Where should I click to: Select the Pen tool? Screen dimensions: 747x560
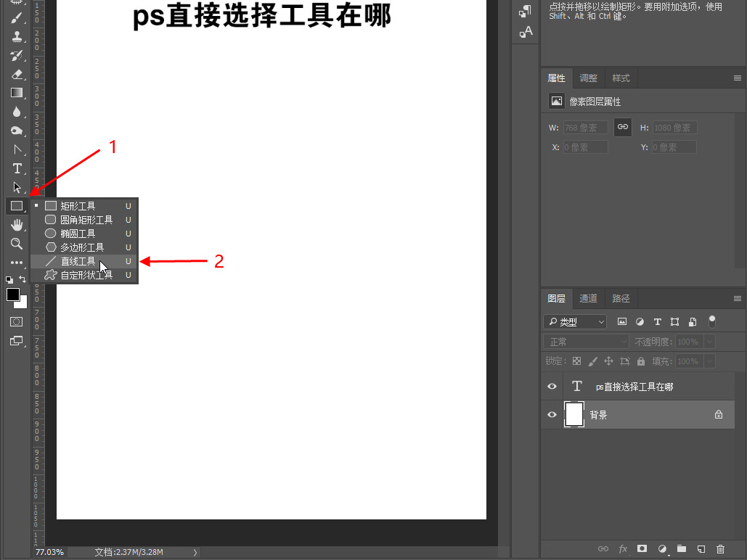[17, 149]
